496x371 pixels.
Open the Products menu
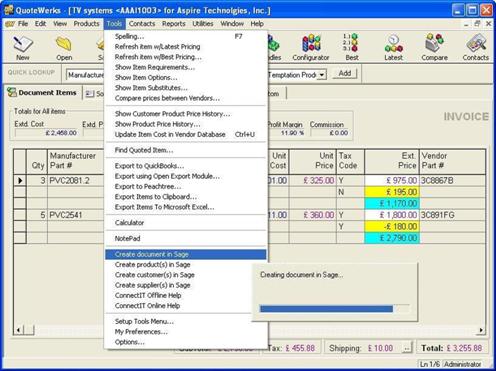[x=86, y=24]
